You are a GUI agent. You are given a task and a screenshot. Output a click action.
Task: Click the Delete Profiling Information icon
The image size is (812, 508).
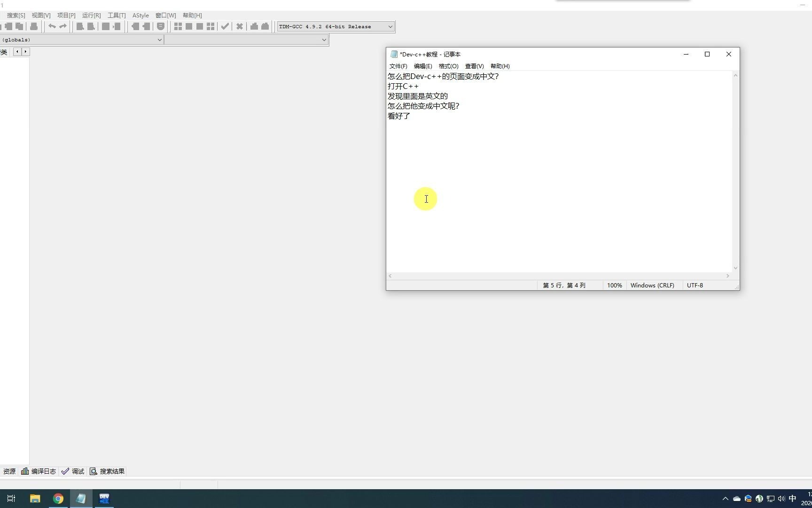(265, 26)
